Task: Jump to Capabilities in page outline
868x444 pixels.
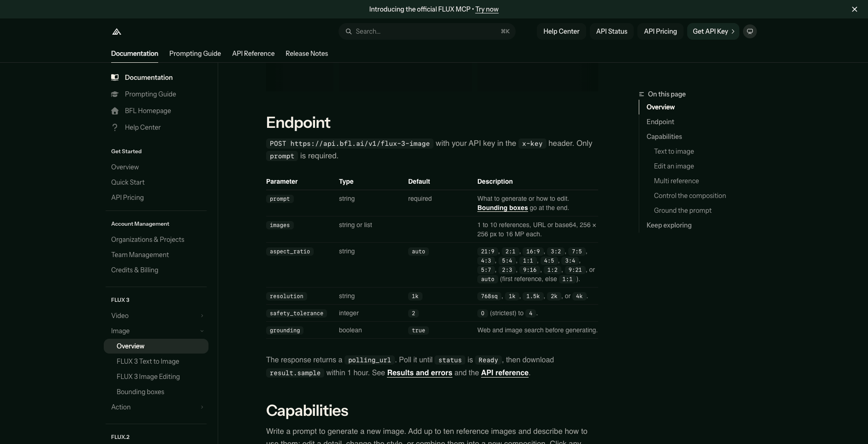Action: [664, 137]
